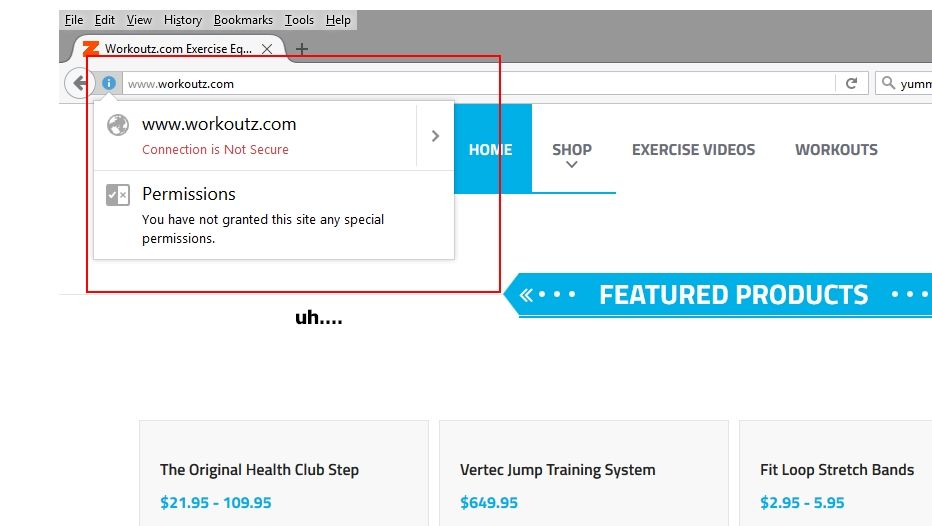Screen dimensions: 932x526
Task: Click the $21.95 - 109.95 price
Action: [216, 503]
